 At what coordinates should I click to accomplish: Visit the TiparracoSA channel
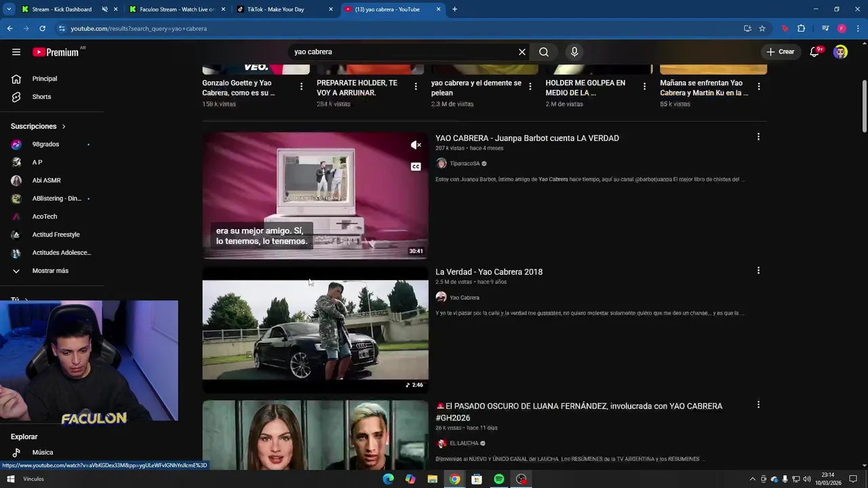pos(465,163)
